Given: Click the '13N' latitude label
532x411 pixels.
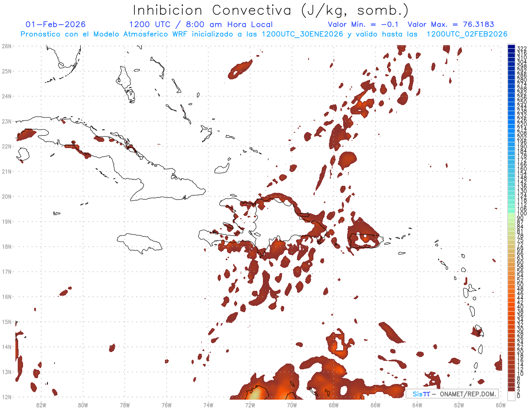Looking at the screenshot, I should (x=6, y=372).
